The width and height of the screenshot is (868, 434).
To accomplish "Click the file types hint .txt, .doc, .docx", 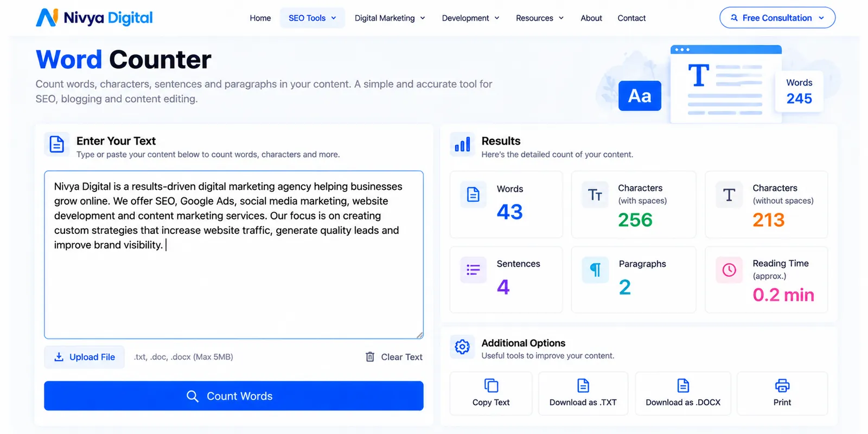I will 183,357.
